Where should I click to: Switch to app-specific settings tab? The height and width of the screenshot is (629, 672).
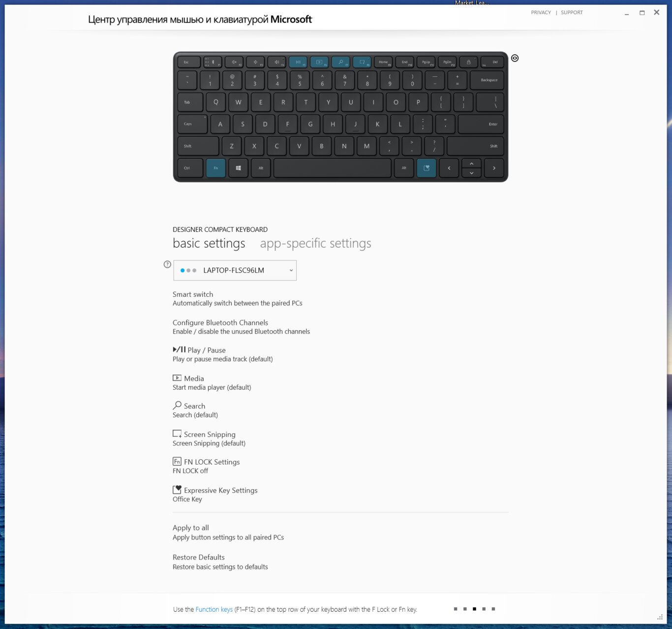[315, 244]
